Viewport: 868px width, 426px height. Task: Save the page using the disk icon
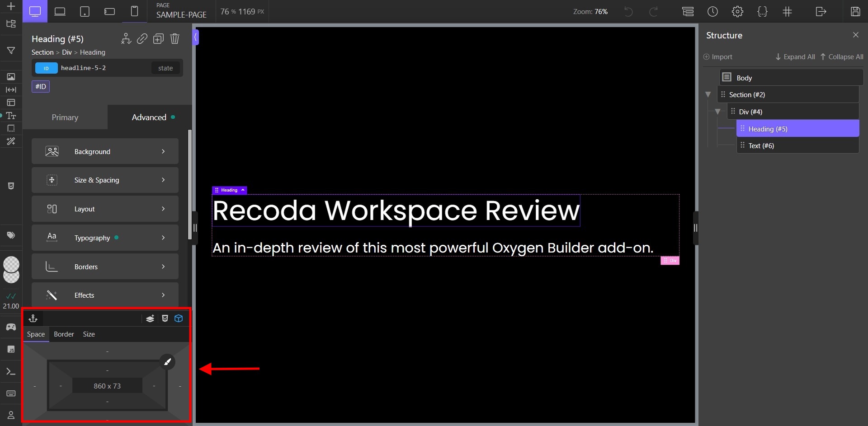(x=855, y=11)
